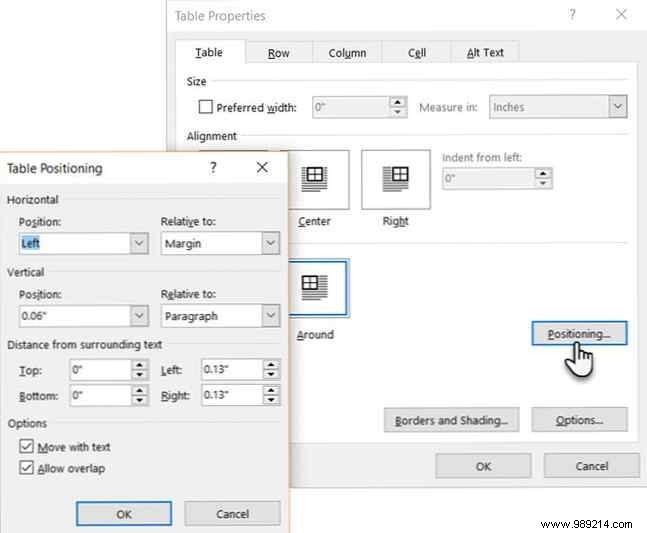The image size is (647, 533).
Task: Decrease Bottom distance value
Action: (x=139, y=400)
